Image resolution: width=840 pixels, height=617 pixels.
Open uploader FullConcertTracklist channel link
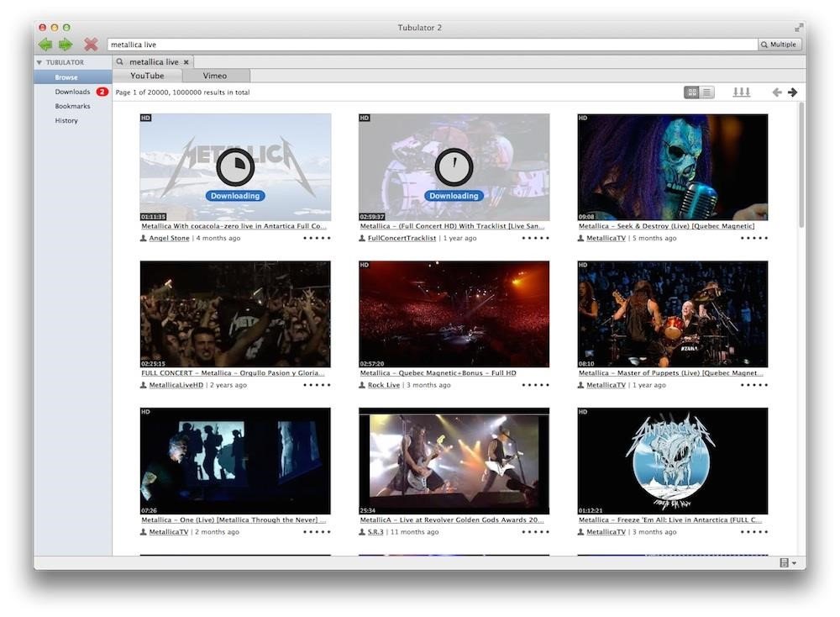[x=402, y=238]
